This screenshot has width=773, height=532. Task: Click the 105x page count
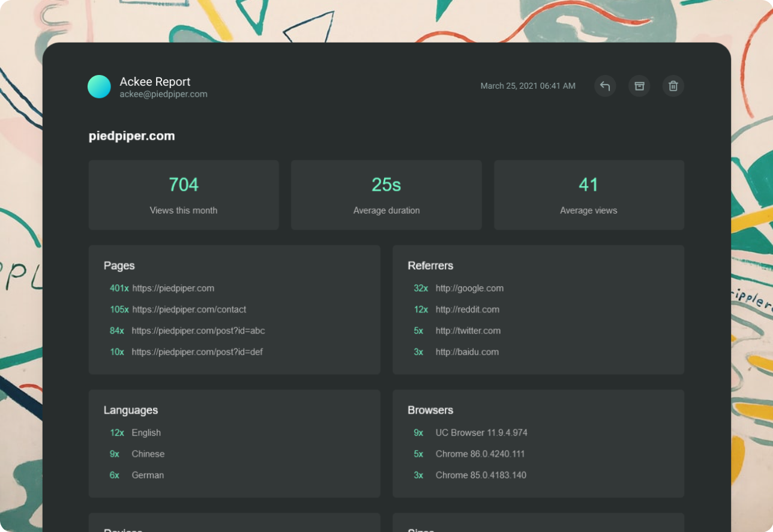click(x=119, y=309)
